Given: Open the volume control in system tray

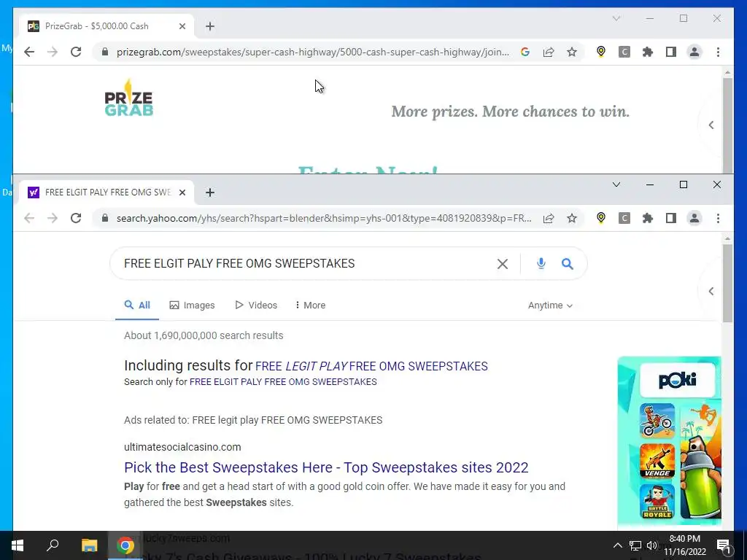Looking at the screenshot, I should point(651,545).
